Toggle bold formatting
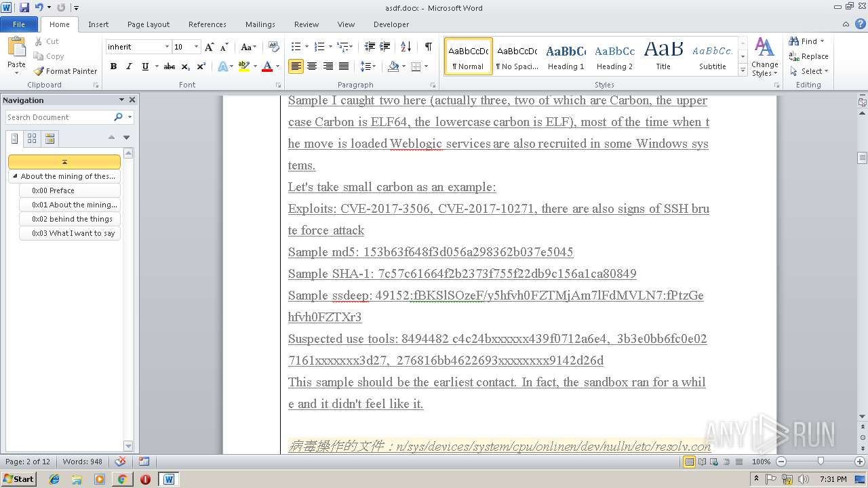The height and width of the screenshot is (488, 868). [x=113, y=66]
